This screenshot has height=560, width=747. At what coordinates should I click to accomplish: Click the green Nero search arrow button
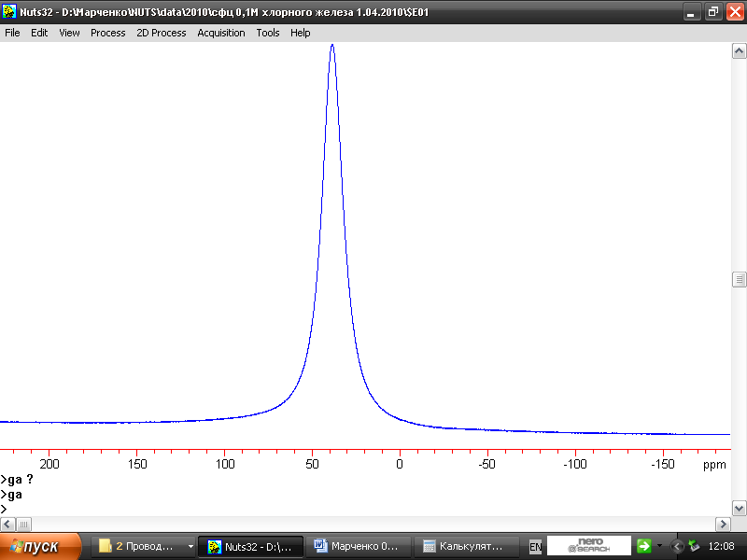(x=643, y=546)
